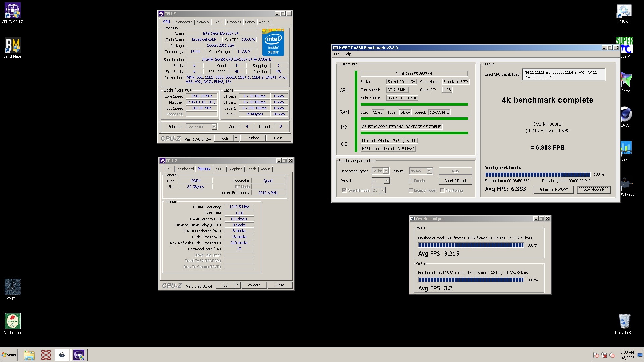644x362 pixels.
Task: Click the Core Speed 3742.20 MHz value
Action: click(x=202, y=96)
